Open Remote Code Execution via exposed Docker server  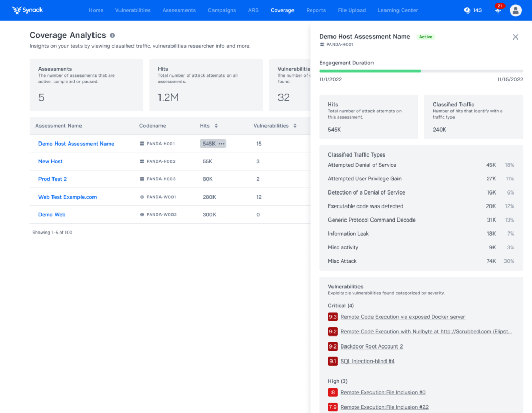403,317
